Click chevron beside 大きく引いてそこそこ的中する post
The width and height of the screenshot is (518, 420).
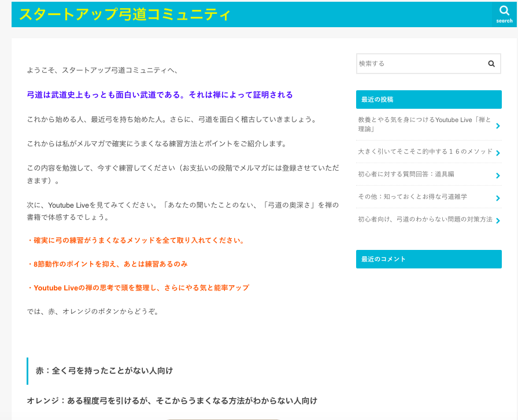498,153
